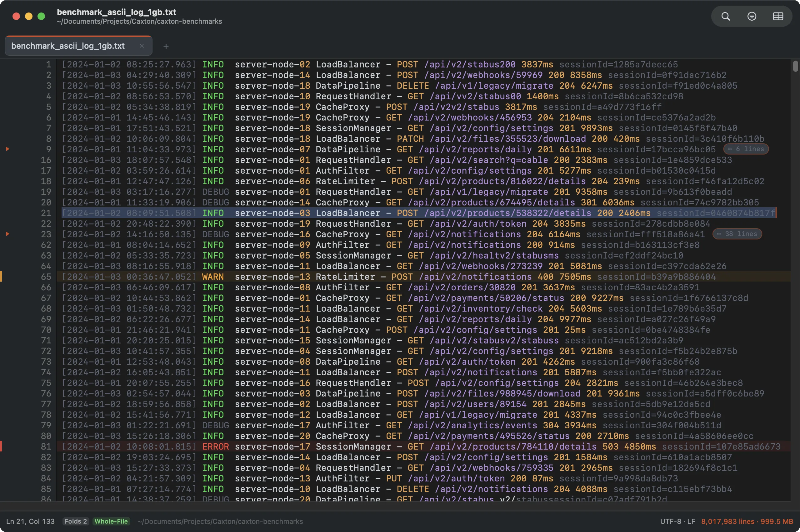Click SessionManager on line 7
This screenshot has width=800, height=532.
tap(353, 128)
